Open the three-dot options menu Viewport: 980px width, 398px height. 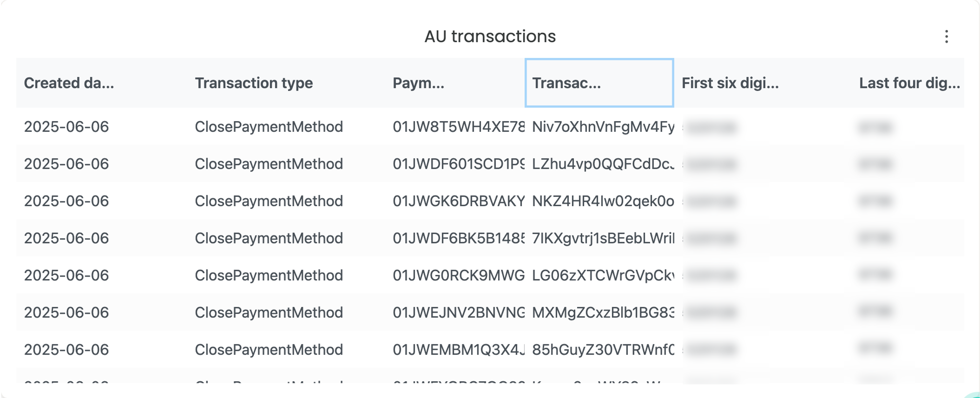point(947,37)
